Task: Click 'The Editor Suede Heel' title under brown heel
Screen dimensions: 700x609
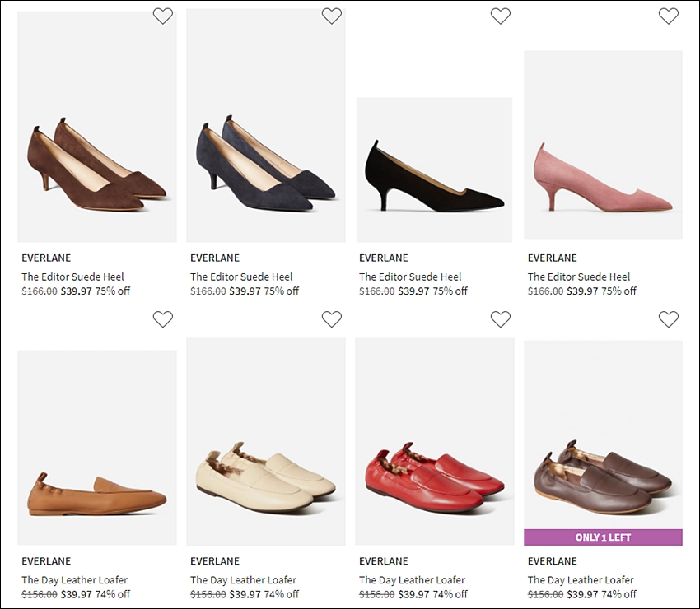Action: tap(72, 277)
